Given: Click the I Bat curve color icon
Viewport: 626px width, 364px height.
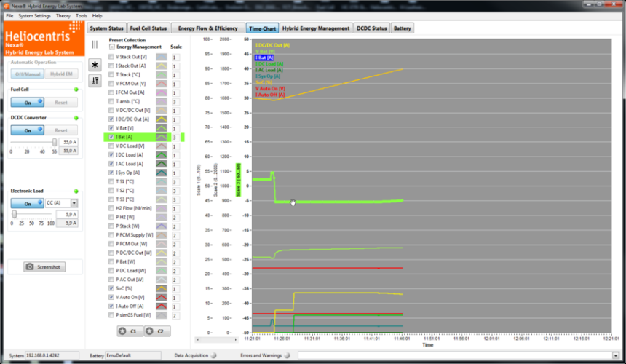Looking at the screenshot, I should point(161,137).
